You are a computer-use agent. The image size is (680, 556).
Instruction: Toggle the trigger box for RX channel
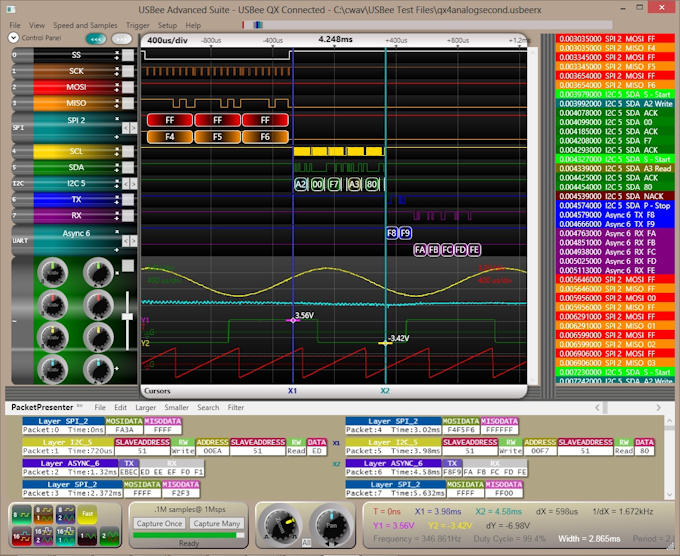[128, 216]
